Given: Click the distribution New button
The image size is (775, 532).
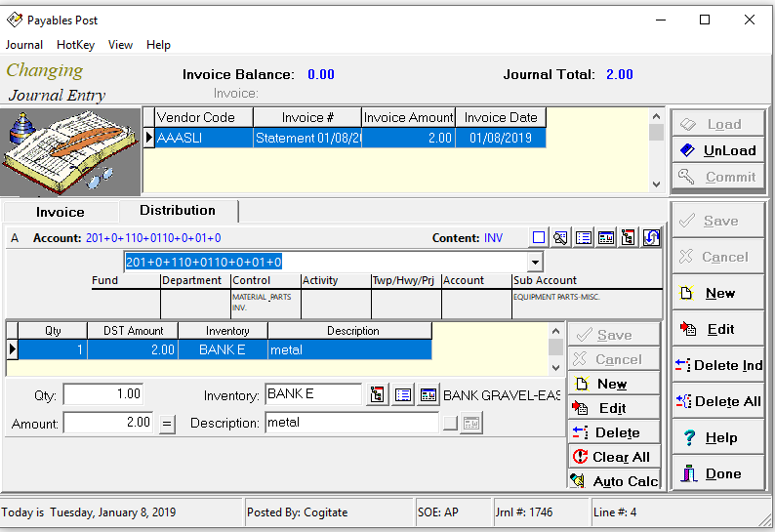Looking at the screenshot, I should click(x=614, y=384).
